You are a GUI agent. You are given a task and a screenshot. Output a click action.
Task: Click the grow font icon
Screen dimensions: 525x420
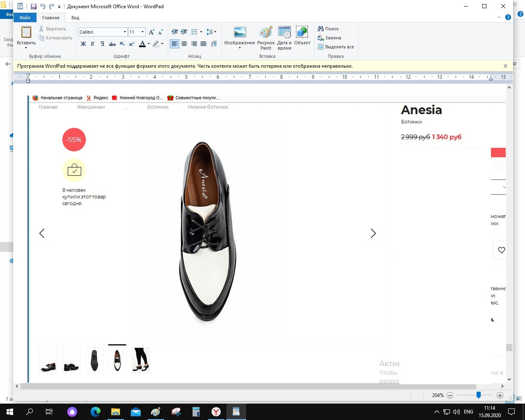[151, 32]
